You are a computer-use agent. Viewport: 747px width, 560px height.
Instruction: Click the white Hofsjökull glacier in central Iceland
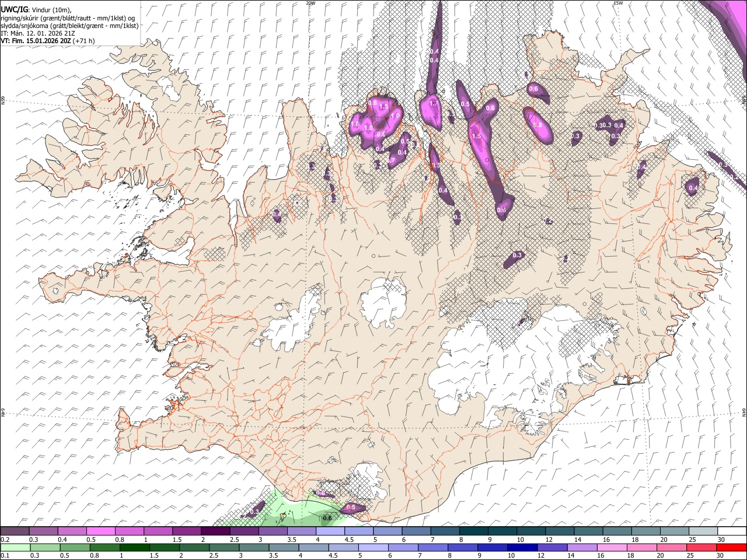tap(383, 302)
